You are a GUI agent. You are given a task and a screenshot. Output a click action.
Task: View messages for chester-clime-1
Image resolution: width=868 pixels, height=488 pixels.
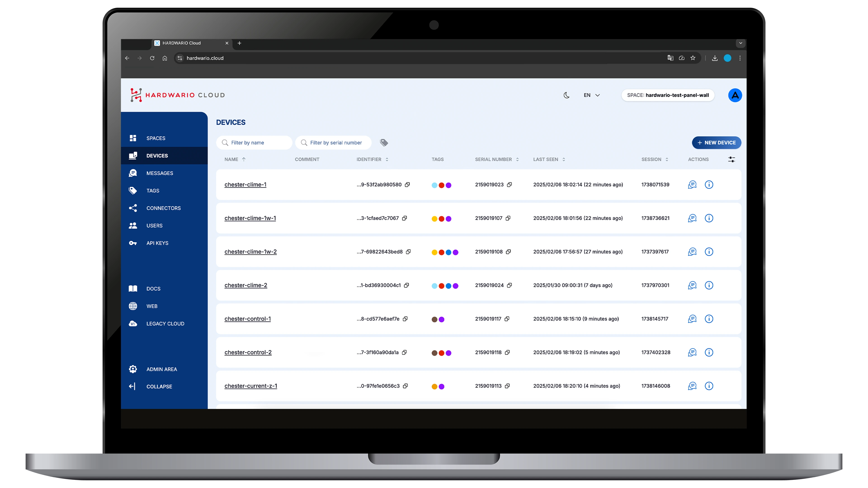(x=692, y=185)
